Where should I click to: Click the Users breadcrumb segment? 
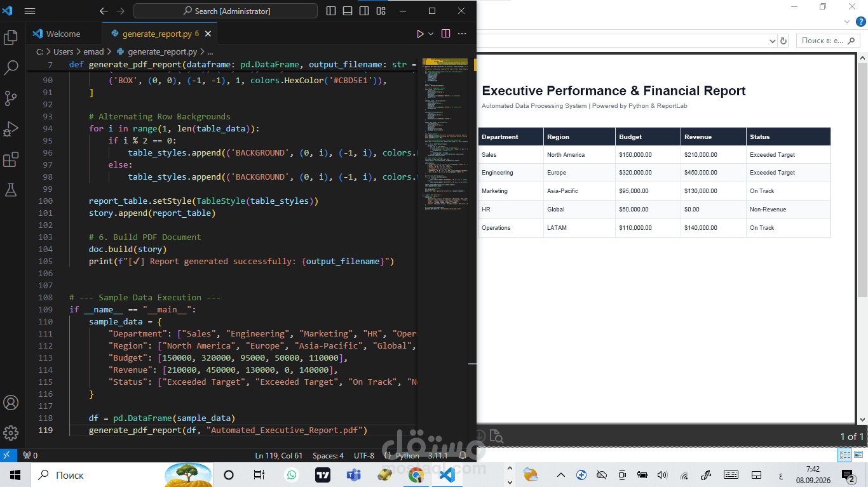(x=64, y=52)
